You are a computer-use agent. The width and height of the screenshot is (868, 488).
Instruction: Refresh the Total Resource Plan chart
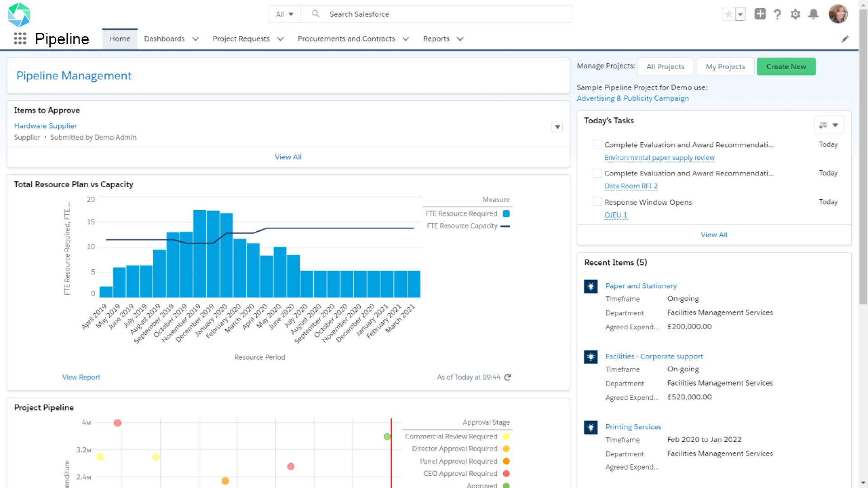pyautogui.click(x=508, y=377)
